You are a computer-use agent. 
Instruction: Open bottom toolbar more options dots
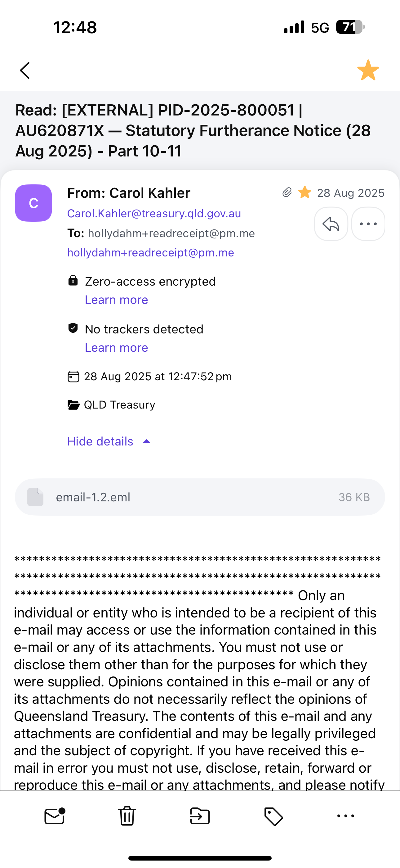(x=346, y=816)
